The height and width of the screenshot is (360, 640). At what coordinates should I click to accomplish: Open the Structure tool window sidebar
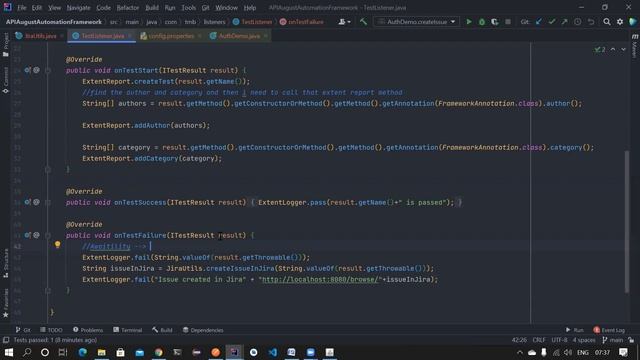6,263
